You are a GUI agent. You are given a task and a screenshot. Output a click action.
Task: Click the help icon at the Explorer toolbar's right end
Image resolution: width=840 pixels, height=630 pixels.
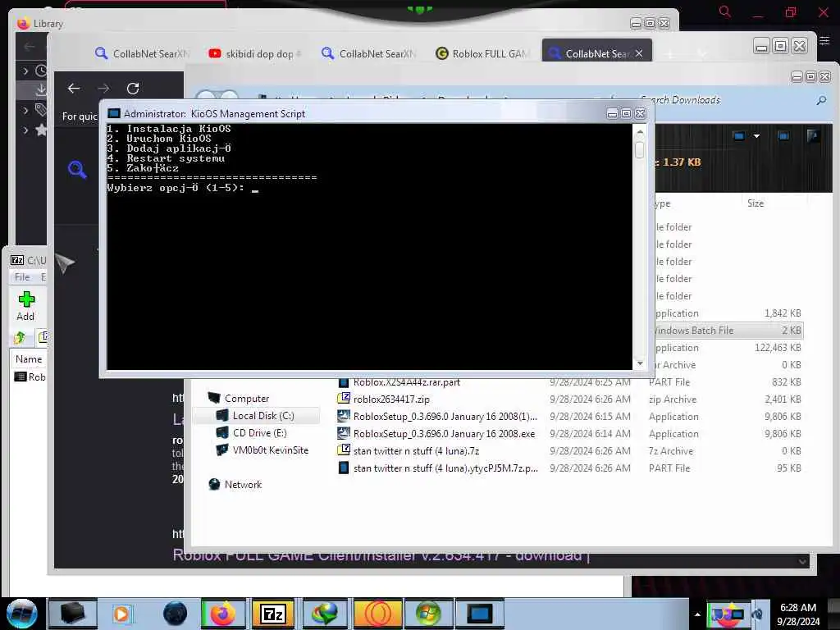pyautogui.click(x=813, y=136)
